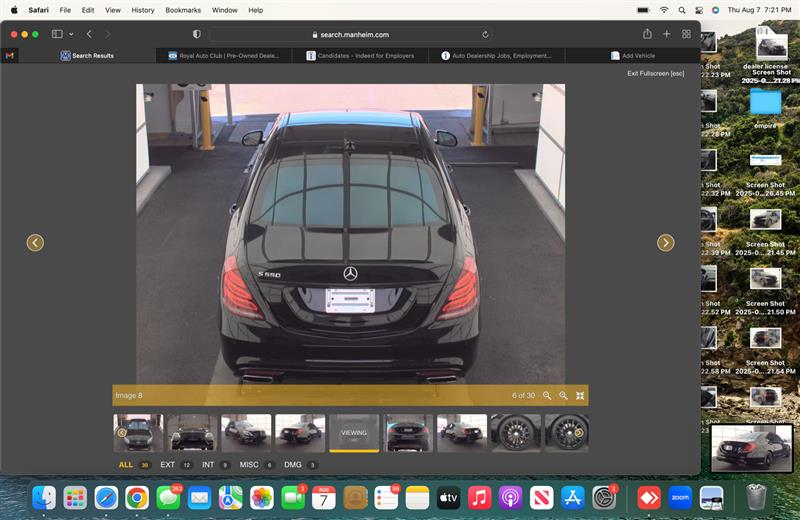Launch Zoom from the Dock
The height and width of the screenshot is (520, 800).
point(680,498)
